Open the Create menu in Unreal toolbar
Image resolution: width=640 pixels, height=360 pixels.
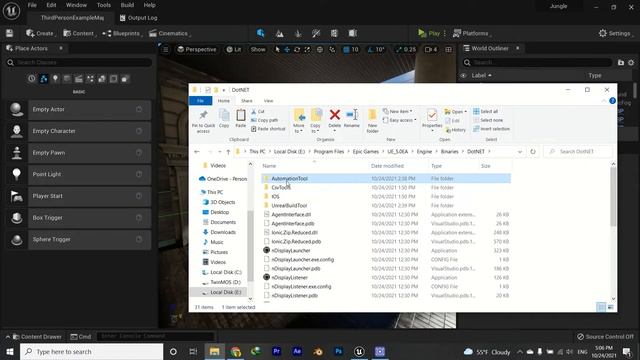[40, 33]
